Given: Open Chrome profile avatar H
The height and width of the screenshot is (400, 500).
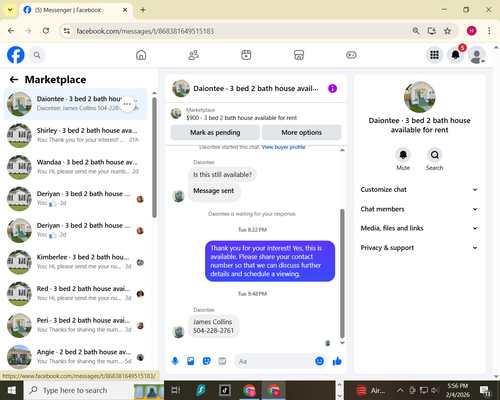Looking at the screenshot, I should click(x=471, y=31).
